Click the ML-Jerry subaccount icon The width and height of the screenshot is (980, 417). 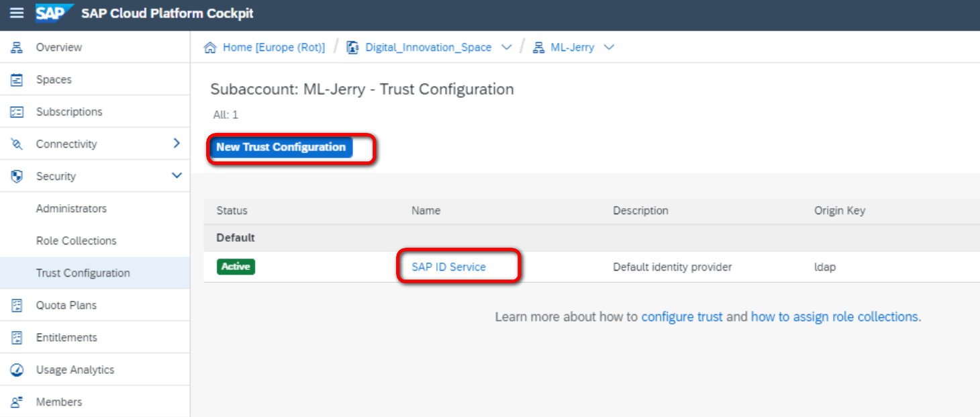point(538,48)
